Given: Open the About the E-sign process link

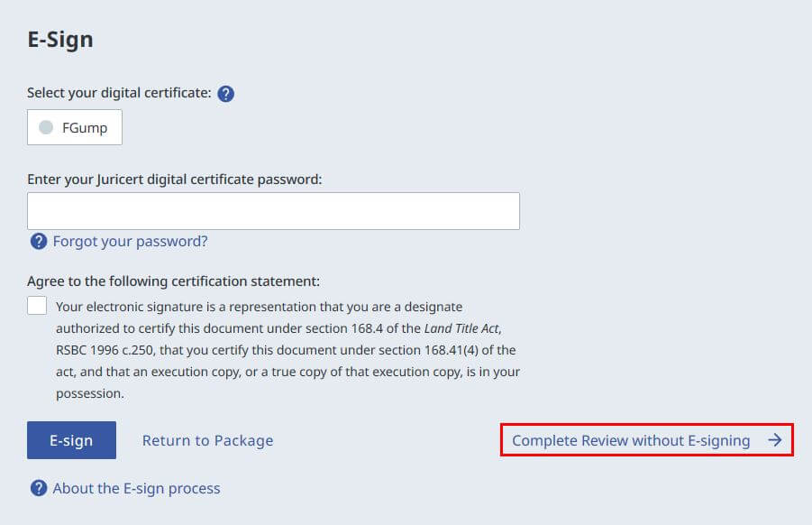Looking at the screenshot, I should (x=136, y=488).
